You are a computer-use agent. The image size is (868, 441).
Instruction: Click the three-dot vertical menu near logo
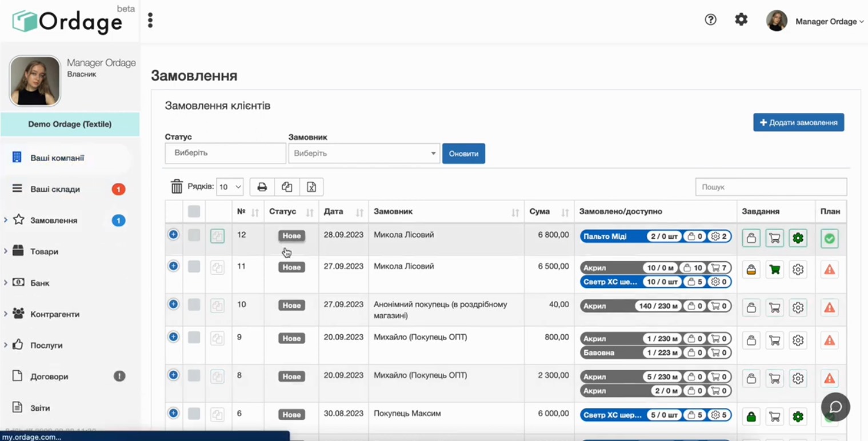(x=150, y=21)
